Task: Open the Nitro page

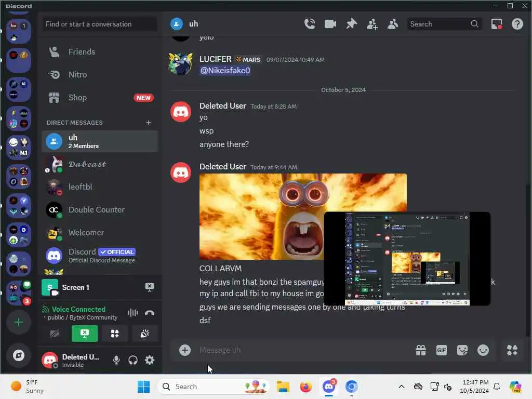Action: (x=100, y=75)
